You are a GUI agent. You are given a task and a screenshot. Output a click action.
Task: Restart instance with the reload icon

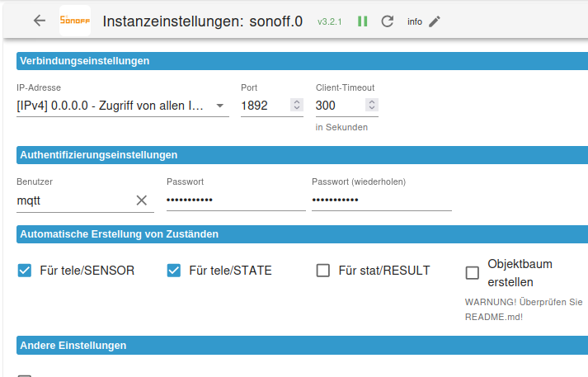387,21
